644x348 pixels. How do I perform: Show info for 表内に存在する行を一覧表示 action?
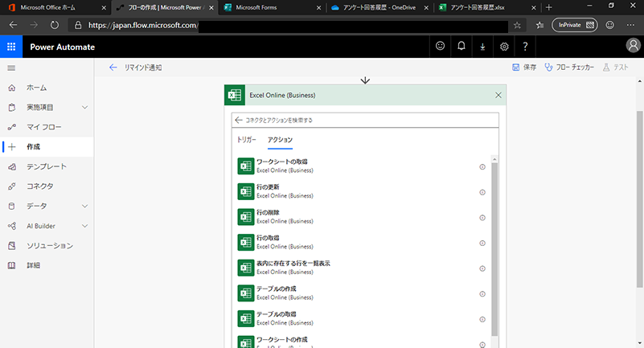pyautogui.click(x=482, y=268)
